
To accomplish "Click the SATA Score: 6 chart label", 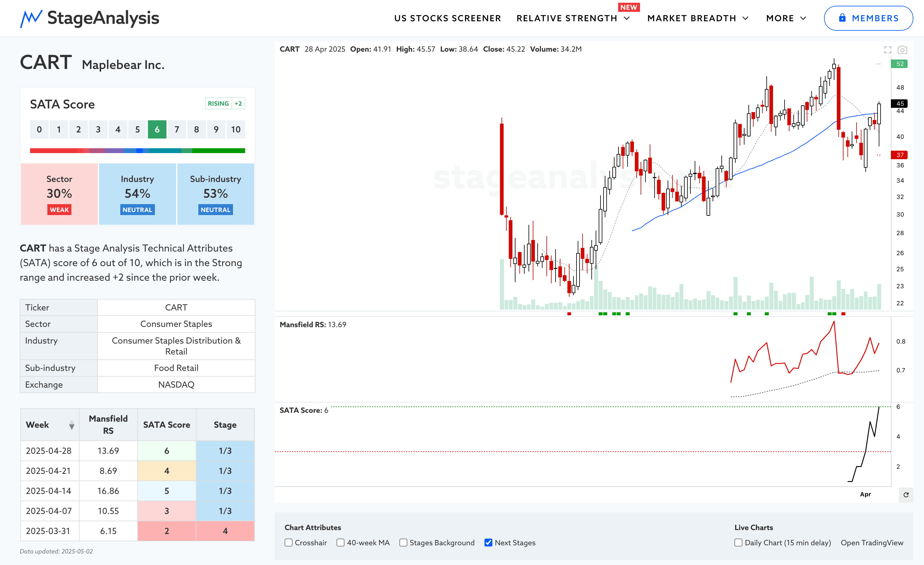I will pyautogui.click(x=304, y=410).
